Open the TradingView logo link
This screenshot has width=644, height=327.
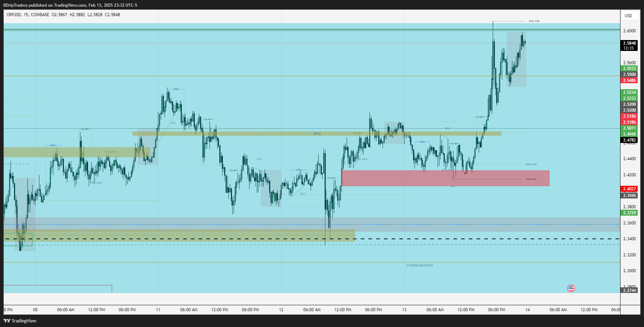click(20, 321)
